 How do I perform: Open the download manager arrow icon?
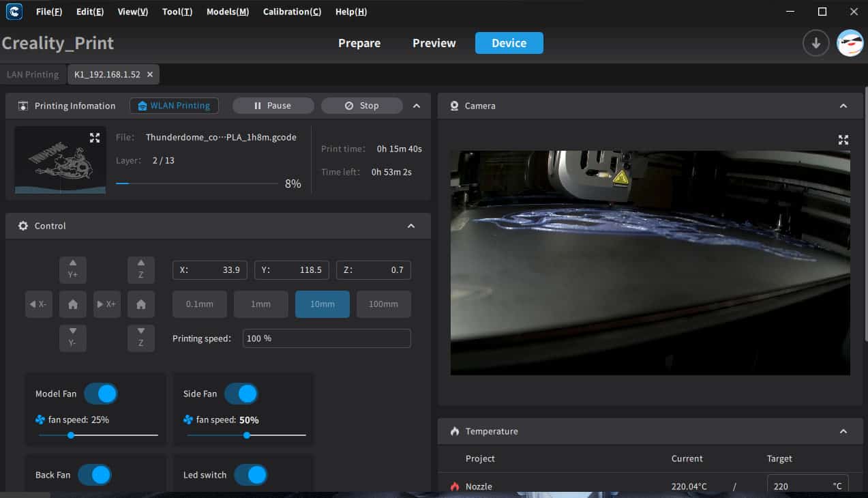click(x=815, y=43)
